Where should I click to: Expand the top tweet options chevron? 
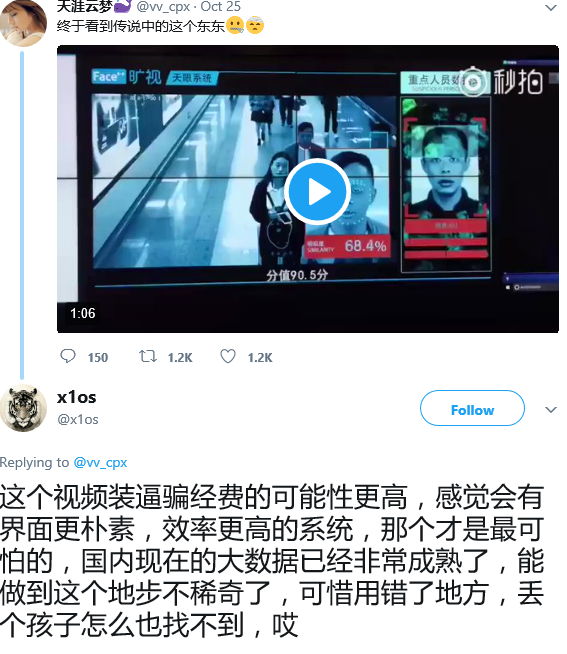click(551, 8)
